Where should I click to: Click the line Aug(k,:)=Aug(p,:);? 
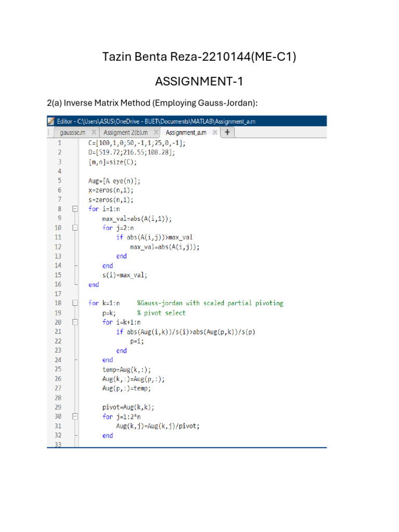click(x=134, y=379)
